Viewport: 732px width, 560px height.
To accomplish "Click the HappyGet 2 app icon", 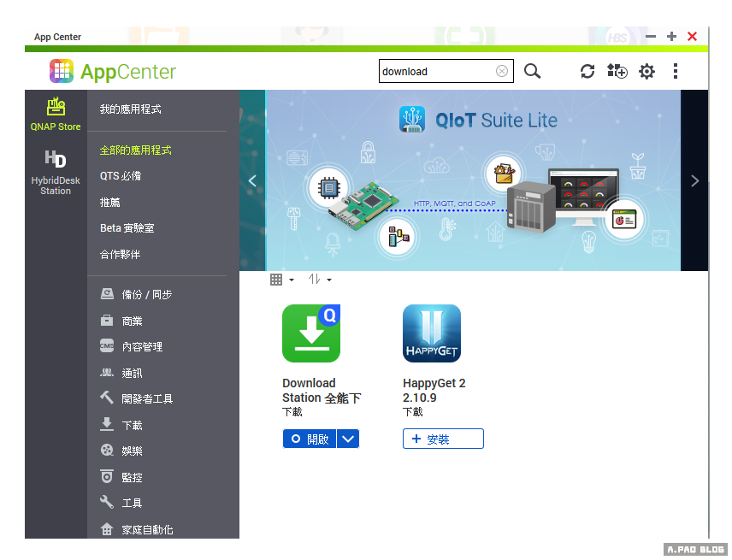I will 432,333.
